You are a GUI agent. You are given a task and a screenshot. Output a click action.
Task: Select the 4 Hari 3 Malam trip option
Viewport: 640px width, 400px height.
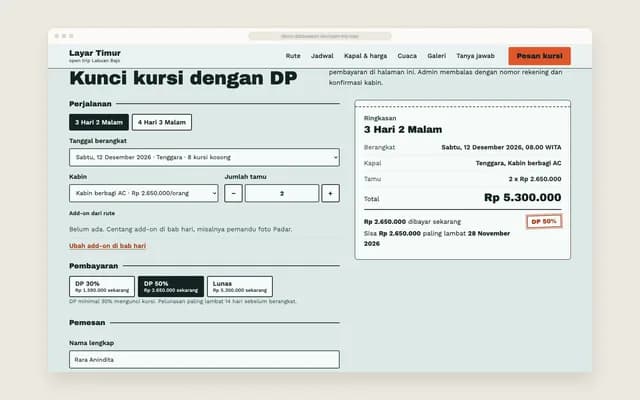162,122
